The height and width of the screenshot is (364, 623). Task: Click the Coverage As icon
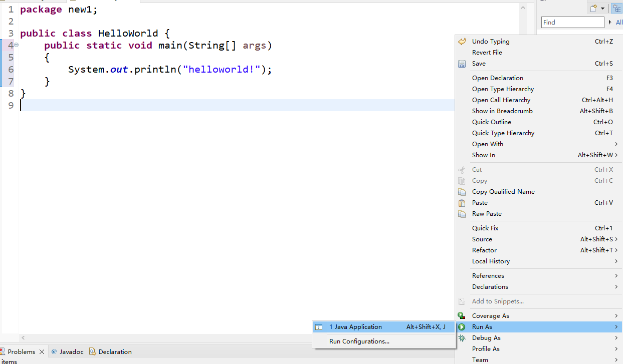pyautogui.click(x=462, y=316)
